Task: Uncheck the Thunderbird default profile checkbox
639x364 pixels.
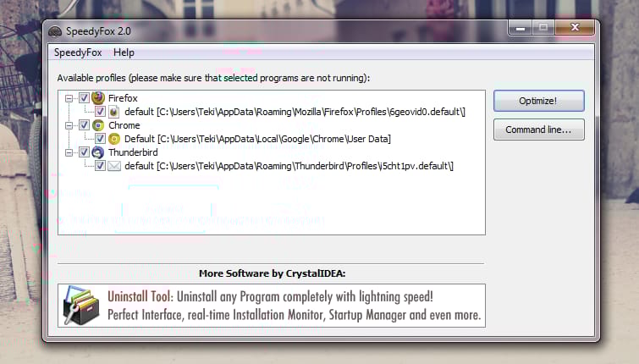Action: (100, 166)
